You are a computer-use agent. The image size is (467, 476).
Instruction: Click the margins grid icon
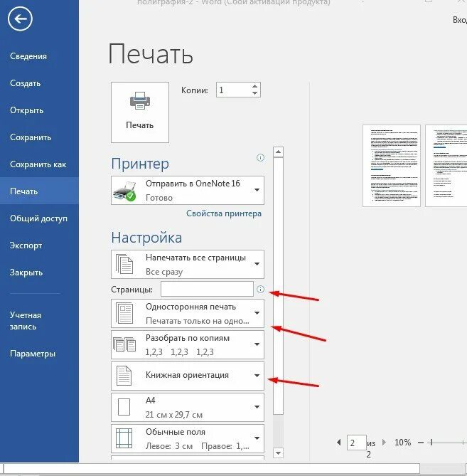point(124,438)
